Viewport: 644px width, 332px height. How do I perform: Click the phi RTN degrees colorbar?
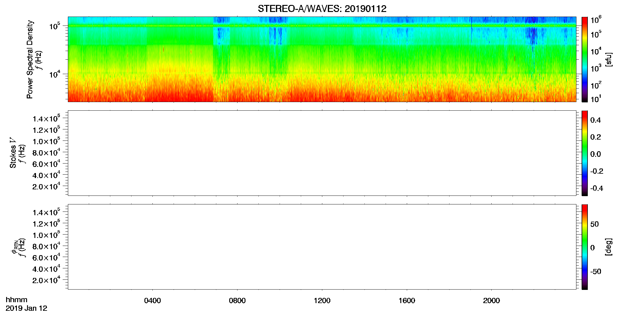[x=584, y=247]
